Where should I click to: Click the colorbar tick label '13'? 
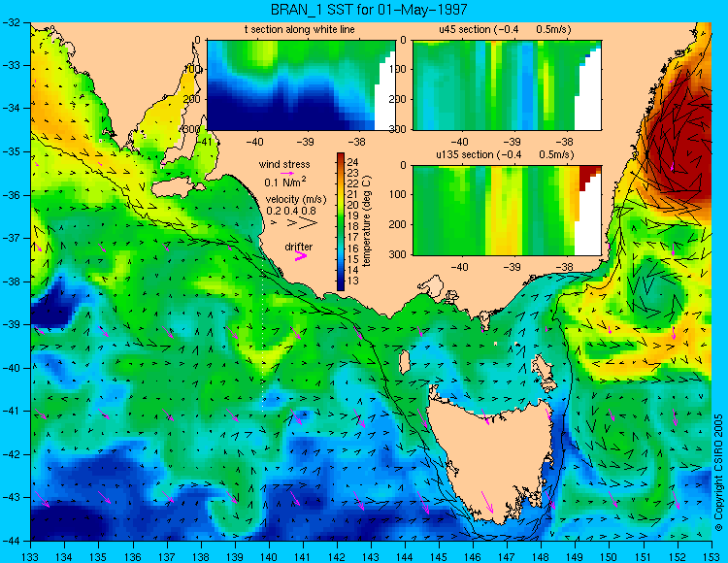(353, 281)
